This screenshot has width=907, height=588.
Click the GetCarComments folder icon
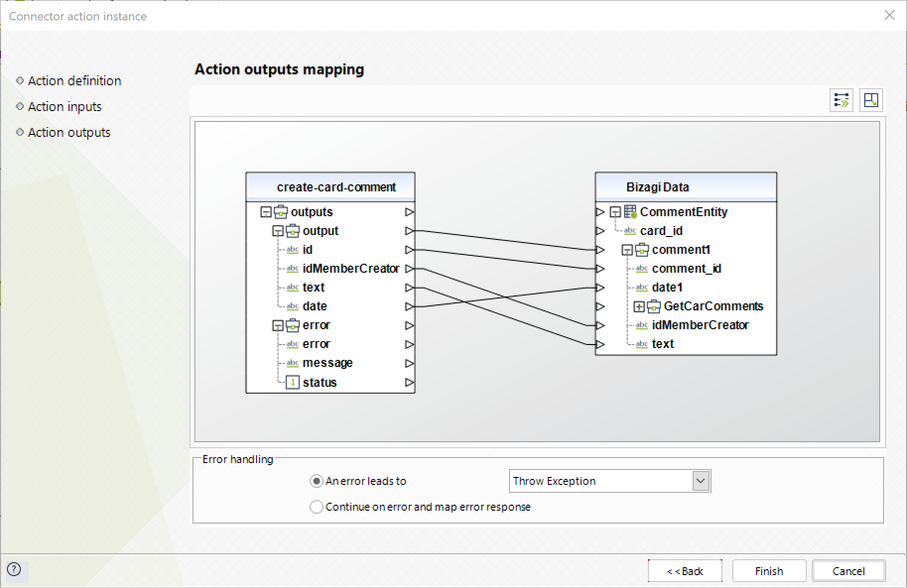(x=654, y=306)
